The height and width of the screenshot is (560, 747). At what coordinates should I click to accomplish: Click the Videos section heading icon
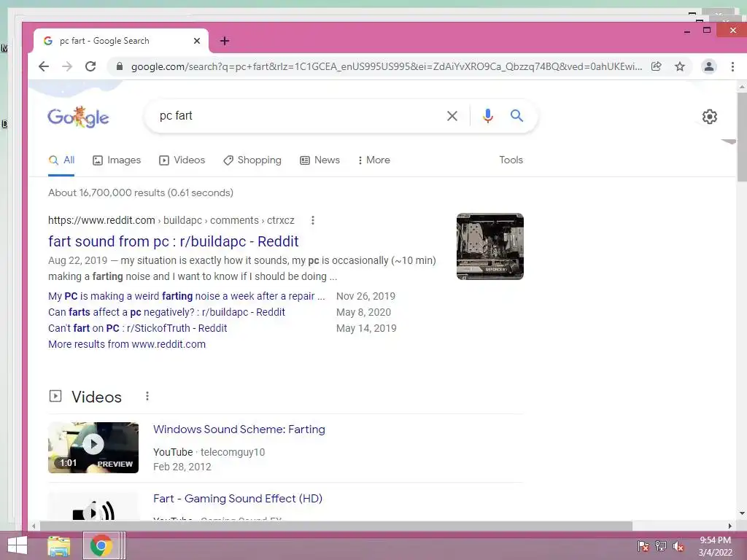pyautogui.click(x=55, y=396)
